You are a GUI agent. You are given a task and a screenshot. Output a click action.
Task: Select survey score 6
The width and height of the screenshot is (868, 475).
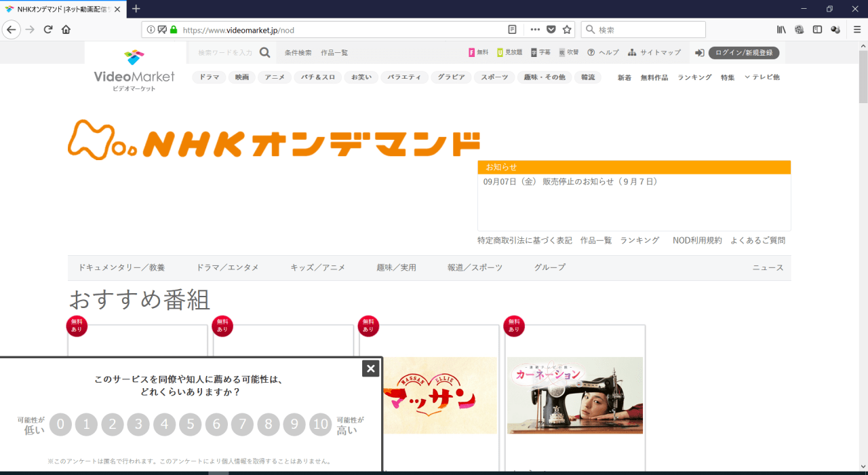(216, 425)
